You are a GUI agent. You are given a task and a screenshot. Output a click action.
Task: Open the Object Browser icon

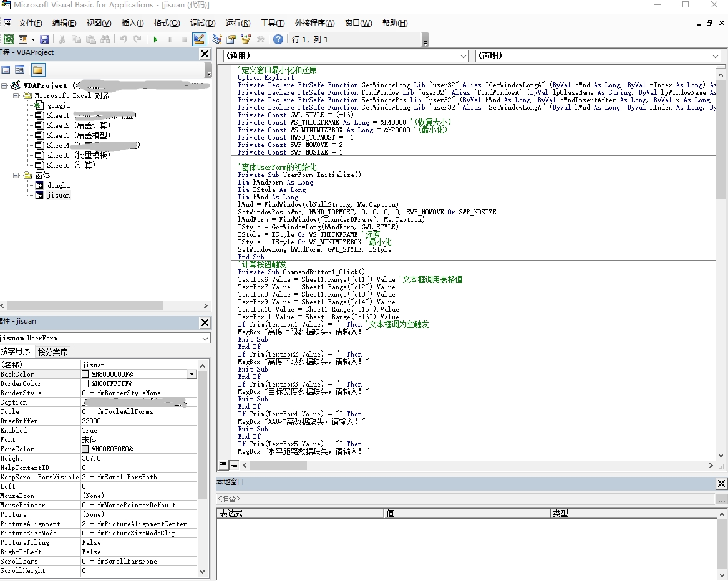246,39
